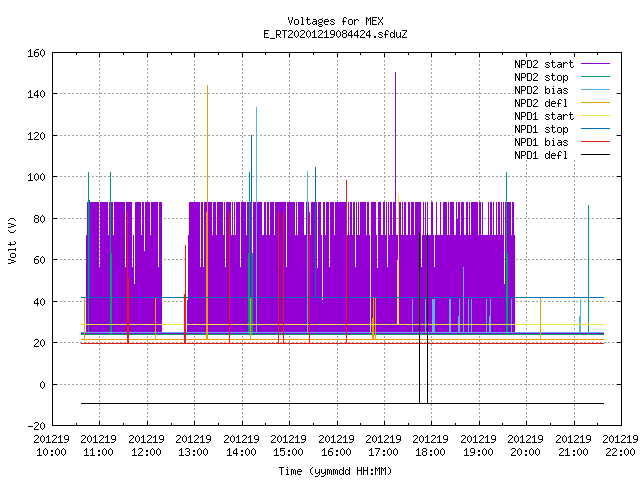Screen dimensions: 640x480
Task: Click the purple NPD2 start legend line
Action: point(595,64)
